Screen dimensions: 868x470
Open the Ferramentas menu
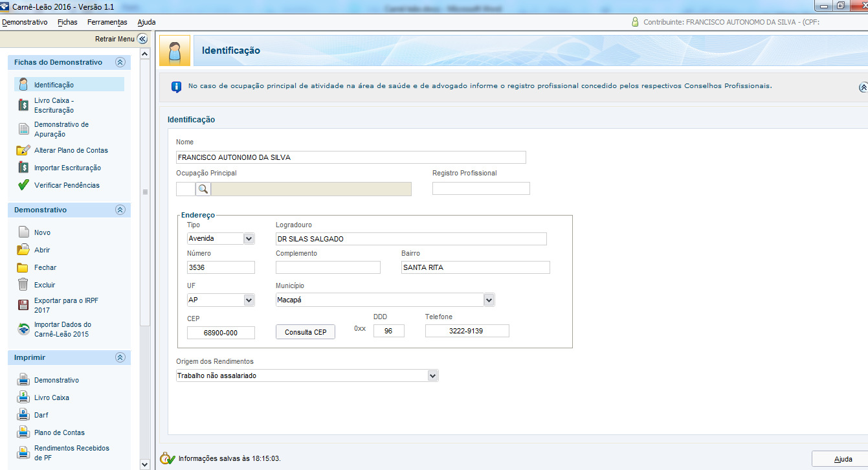pyautogui.click(x=107, y=22)
